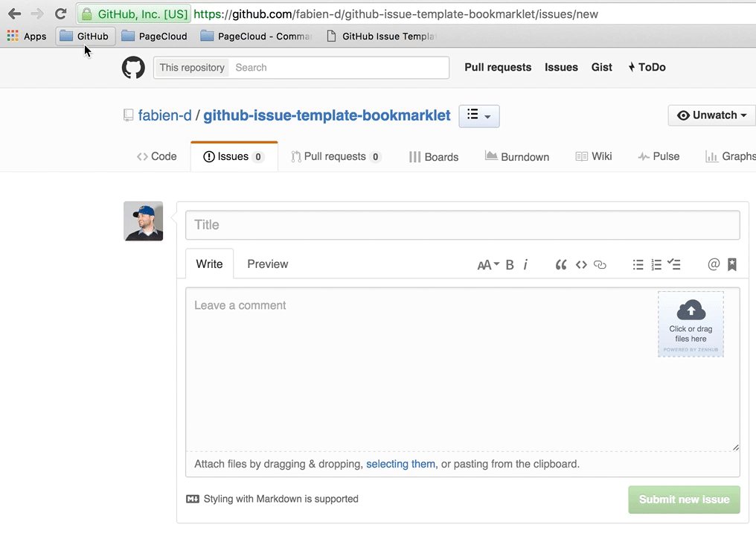The image size is (756, 536).
Task: Add a bulleted list
Action: tap(638, 265)
